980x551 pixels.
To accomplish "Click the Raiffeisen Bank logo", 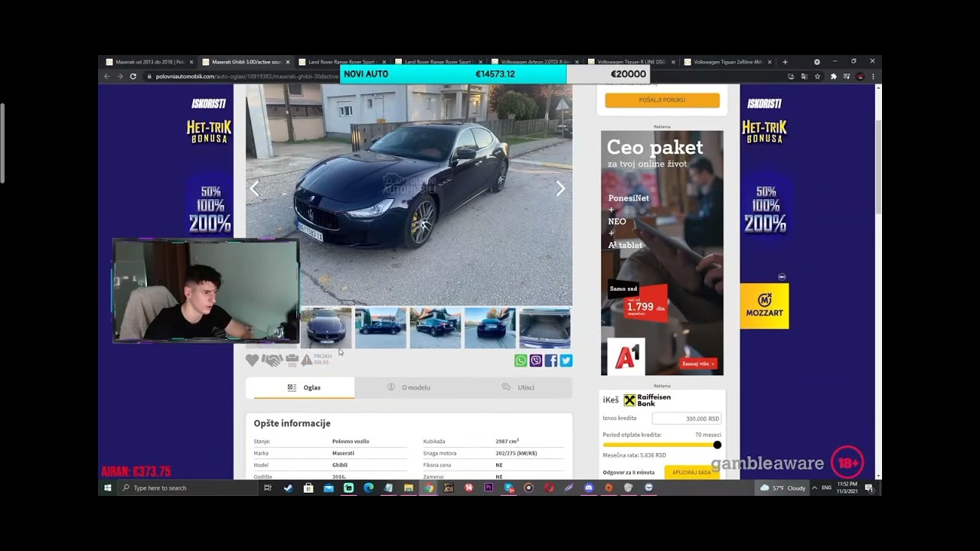I will [647, 400].
